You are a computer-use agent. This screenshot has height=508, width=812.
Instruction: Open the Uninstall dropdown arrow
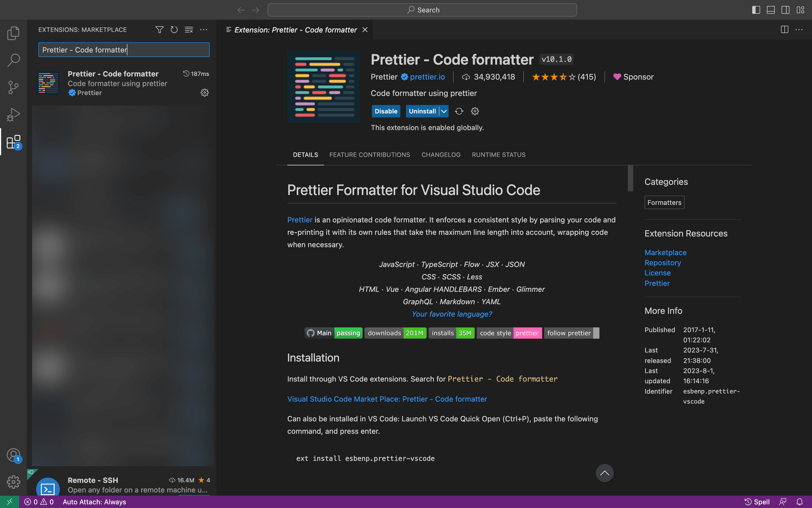(443, 111)
